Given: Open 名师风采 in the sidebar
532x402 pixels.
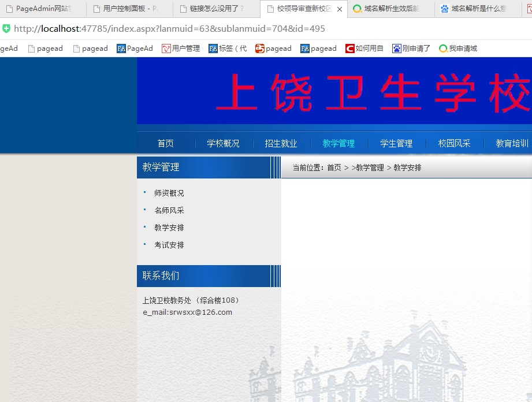Looking at the screenshot, I should coord(169,210).
